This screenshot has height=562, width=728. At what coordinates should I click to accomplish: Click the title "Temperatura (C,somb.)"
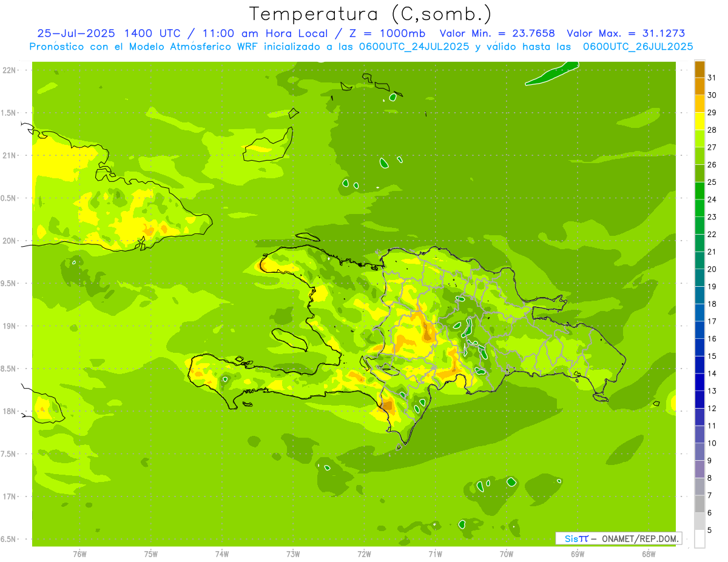click(x=371, y=14)
